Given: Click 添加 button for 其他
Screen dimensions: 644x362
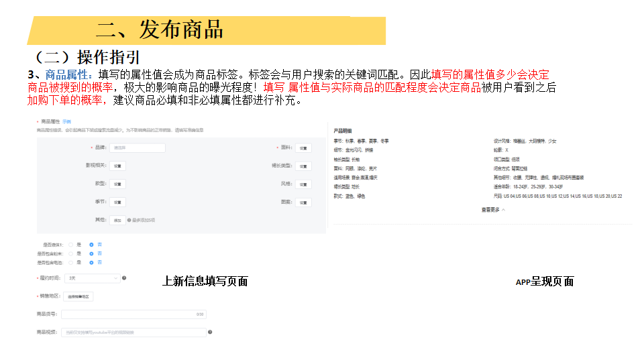Looking at the screenshot, I should coord(117,221).
